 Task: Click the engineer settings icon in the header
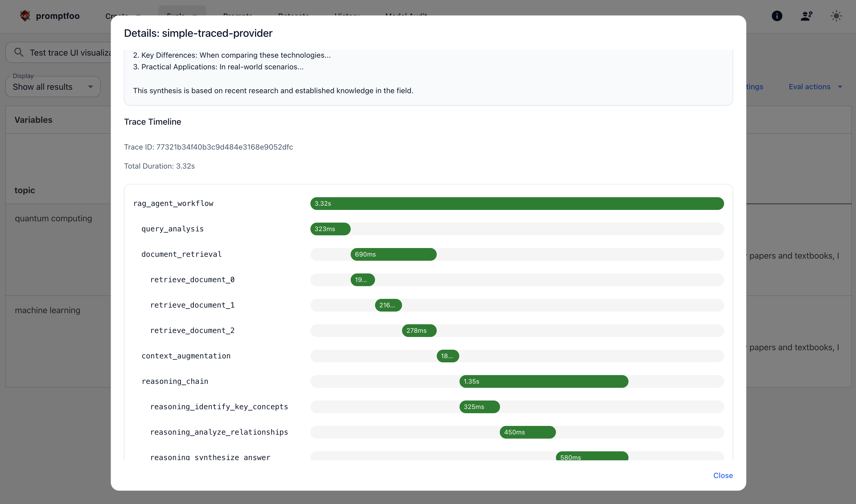tap(806, 16)
